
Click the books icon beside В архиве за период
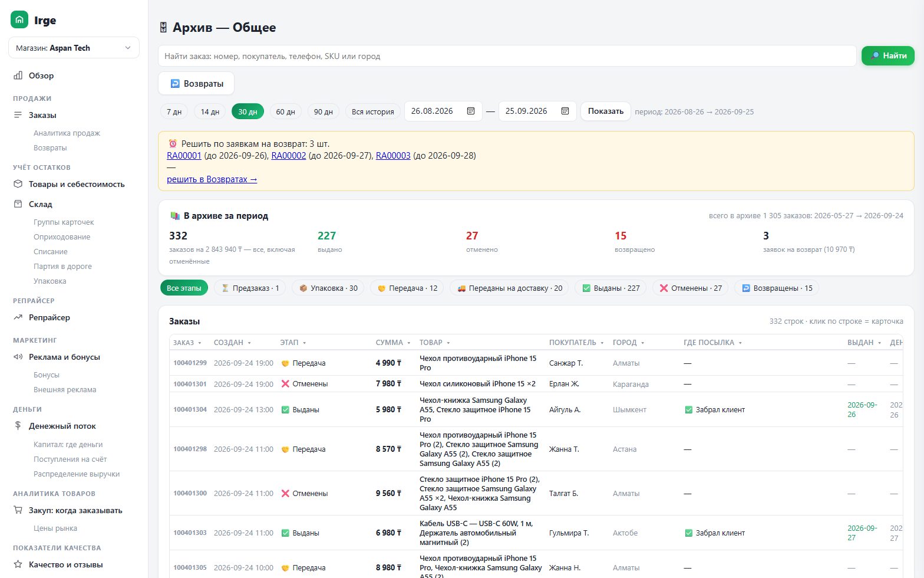175,216
